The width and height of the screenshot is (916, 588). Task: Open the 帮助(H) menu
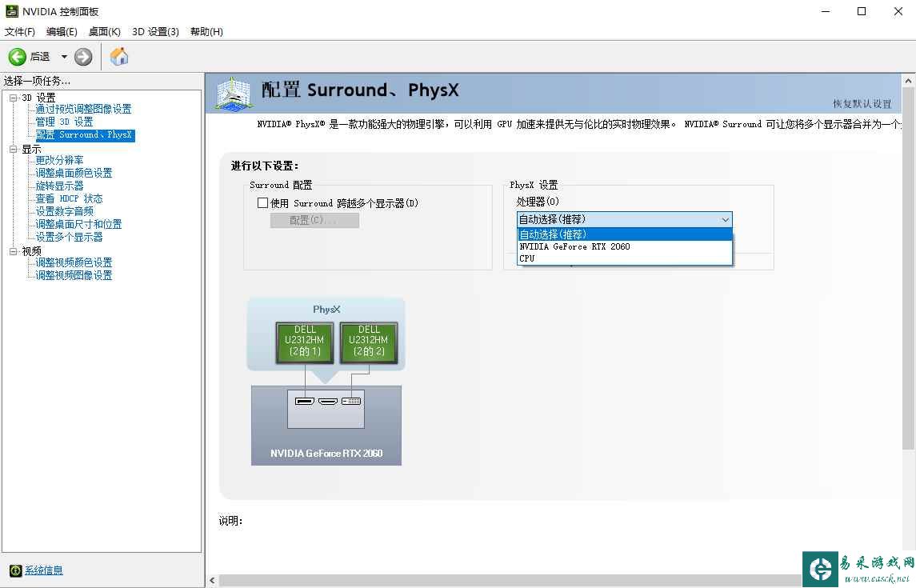[207, 31]
